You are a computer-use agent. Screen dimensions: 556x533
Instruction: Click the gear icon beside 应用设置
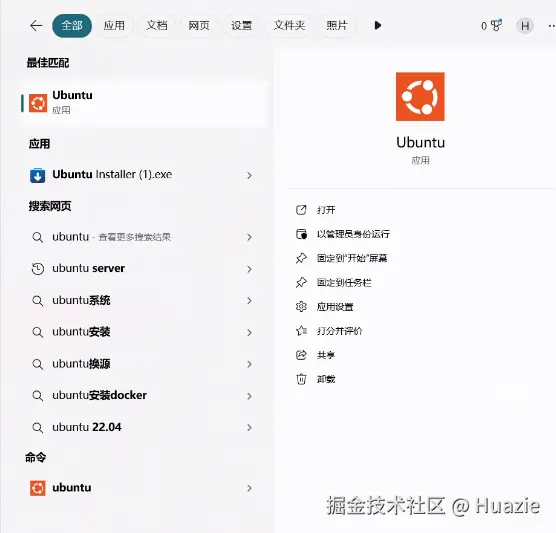coord(301,306)
